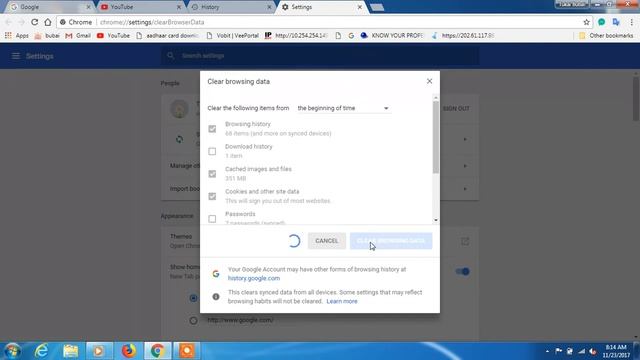This screenshot has height=360, width=640.
Task: Click the dialog list scrollbar thumb
Action: (x=436, y=137)
